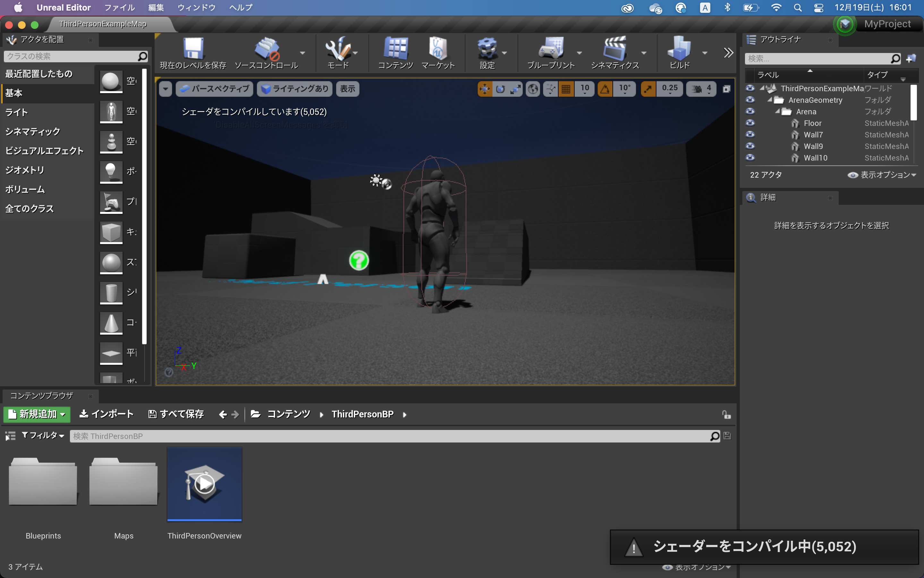This screenshot has width=924, height=578.
Task: Open Settings gear toolbar icon
Action: 487,49
